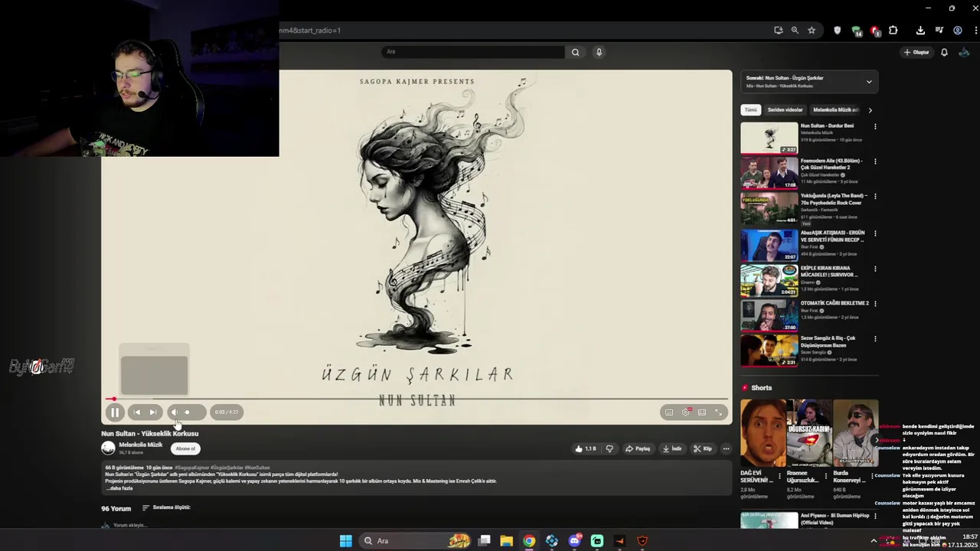Open the Sıralama ölçütü sort menu
This screenshot has height=551, width=980.
point(166,507)
